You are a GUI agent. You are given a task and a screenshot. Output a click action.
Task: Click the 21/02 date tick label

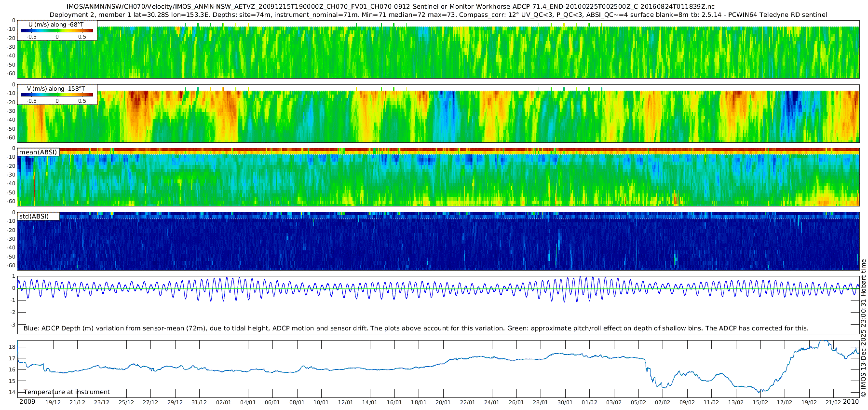pos(833,402)
